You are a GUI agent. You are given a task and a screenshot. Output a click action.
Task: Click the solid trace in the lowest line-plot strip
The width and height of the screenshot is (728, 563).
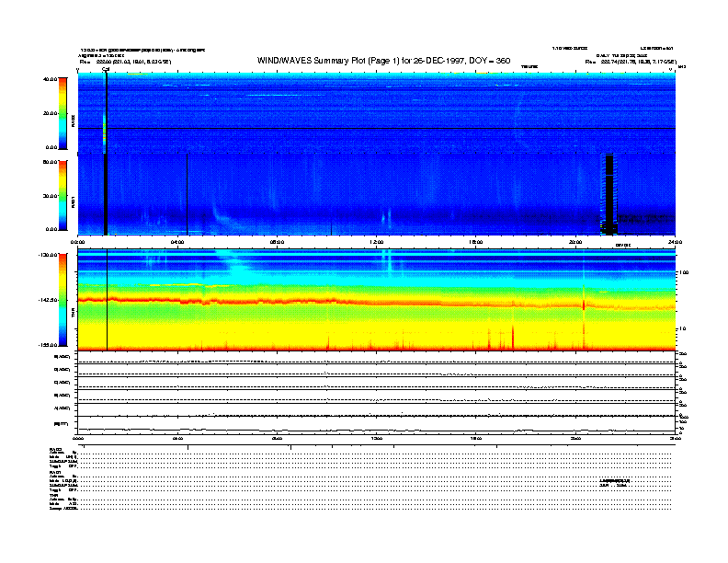(377, 430)
